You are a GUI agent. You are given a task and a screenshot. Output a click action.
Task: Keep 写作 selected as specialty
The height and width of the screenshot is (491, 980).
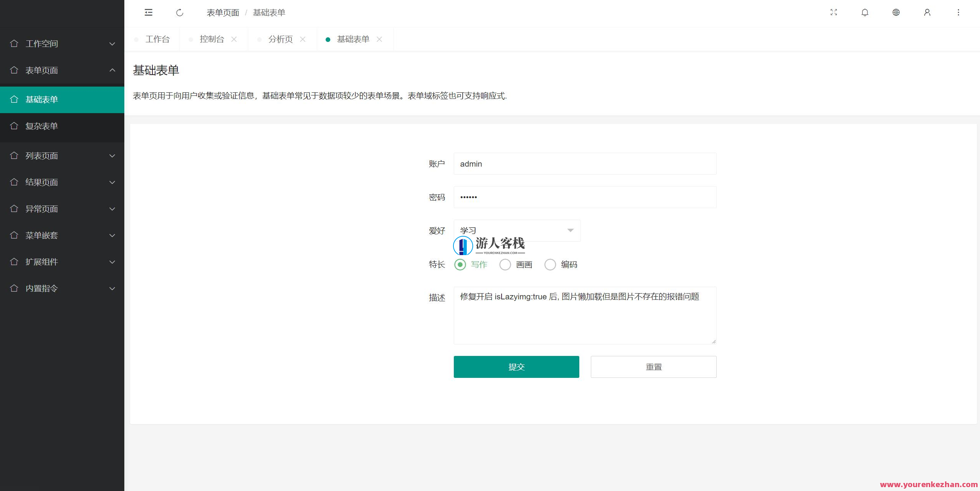pyautogui.click(x=460, y=264)
